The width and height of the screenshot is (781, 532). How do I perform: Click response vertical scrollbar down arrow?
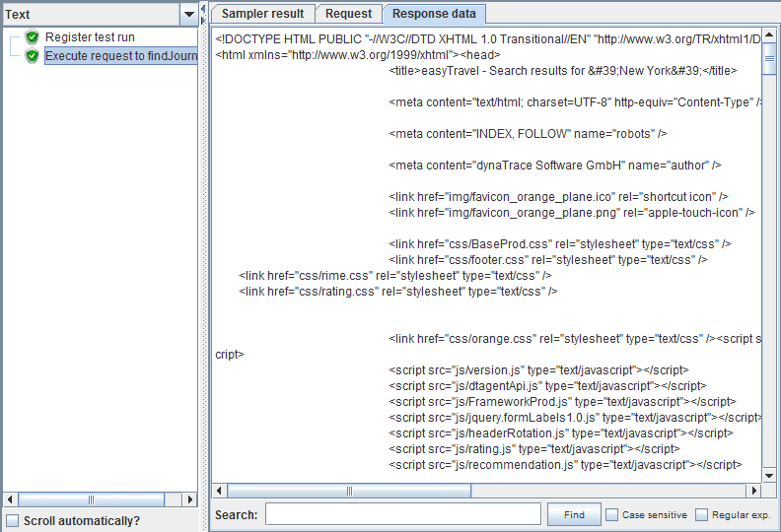(769, 475)
